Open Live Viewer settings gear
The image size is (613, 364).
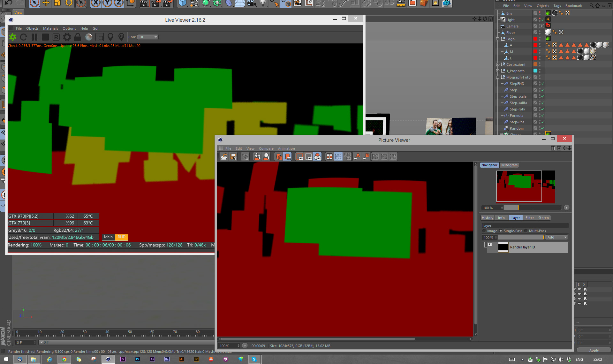[67, 37]
